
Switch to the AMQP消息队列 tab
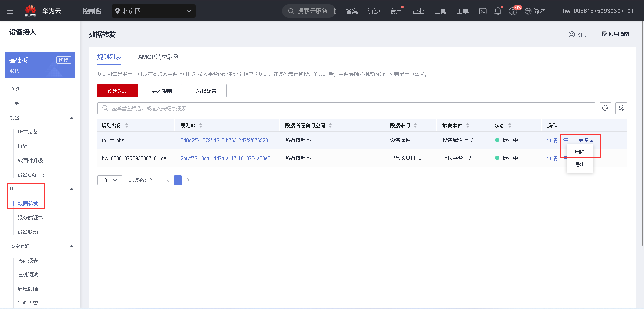coord(158,57)
